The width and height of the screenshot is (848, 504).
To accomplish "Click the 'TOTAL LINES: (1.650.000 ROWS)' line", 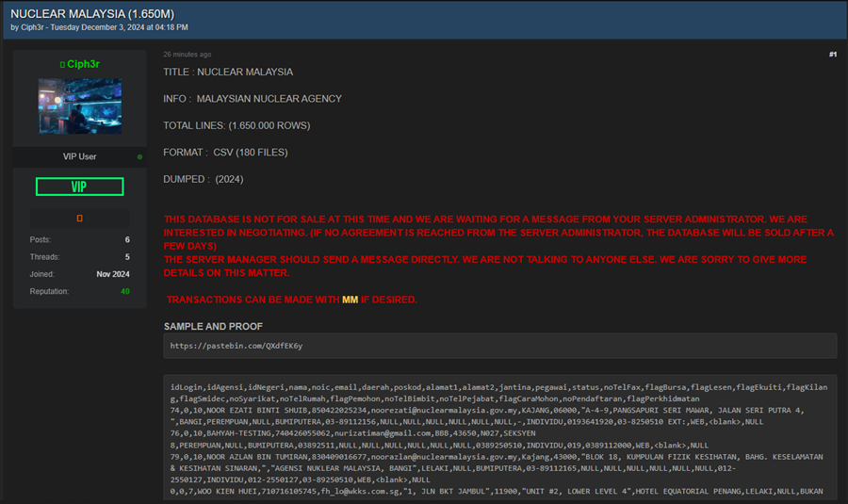I will coord(236,125).
